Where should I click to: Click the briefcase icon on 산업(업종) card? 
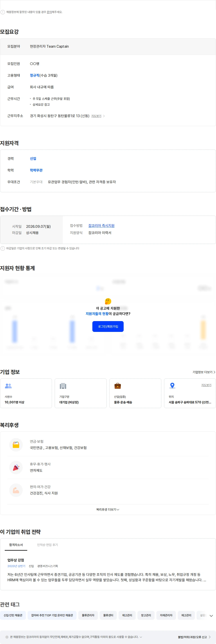point(118,386)
